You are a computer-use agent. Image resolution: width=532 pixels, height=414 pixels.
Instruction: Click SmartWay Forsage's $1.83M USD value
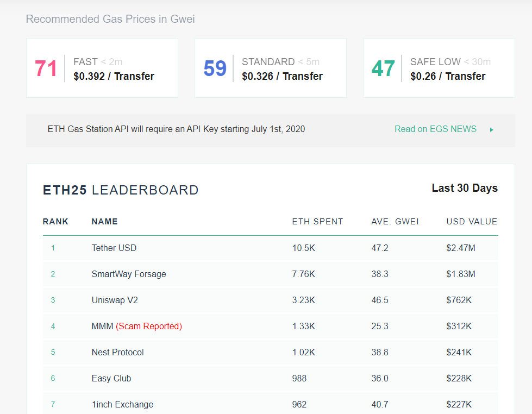click(x=461, y=274)
